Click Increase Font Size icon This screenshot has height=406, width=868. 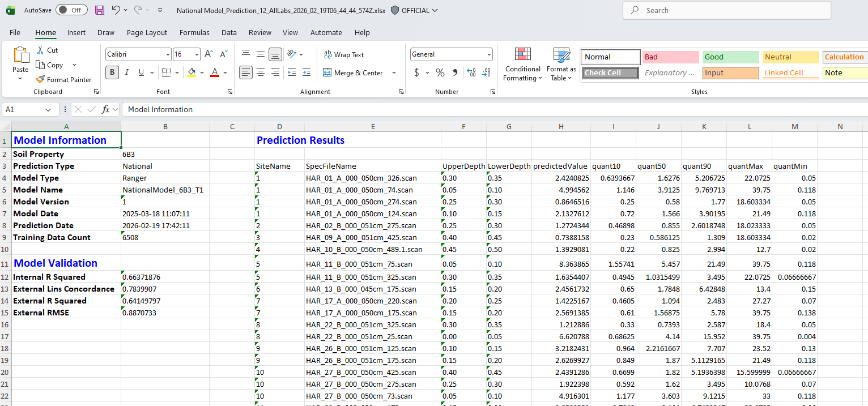coord(209,54)
